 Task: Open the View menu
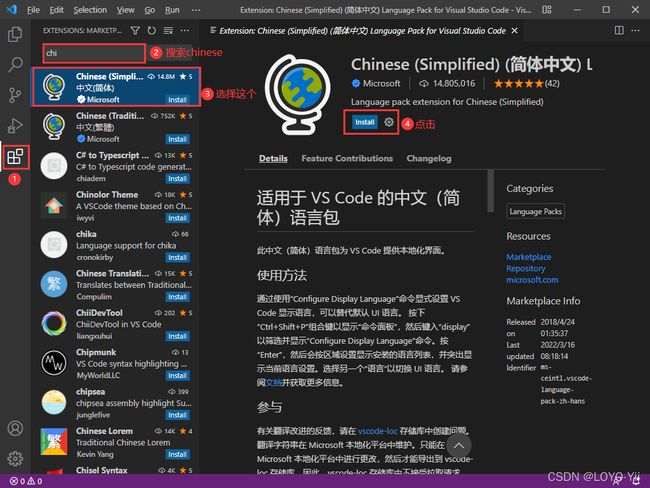click(x=125, y=10)
